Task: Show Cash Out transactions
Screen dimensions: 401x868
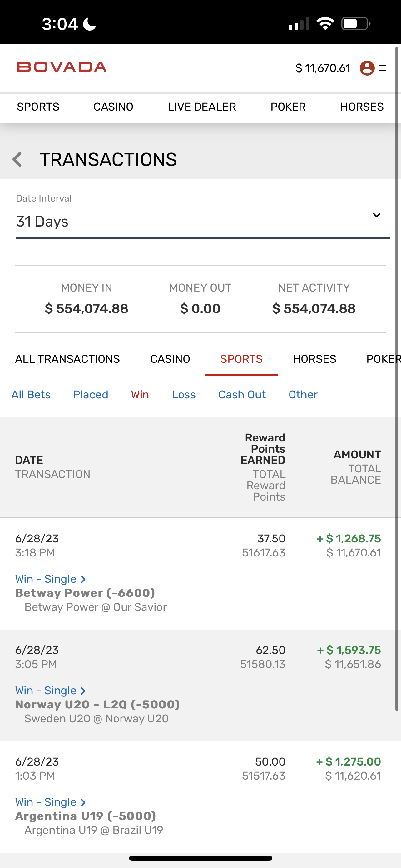Action: 242,395
